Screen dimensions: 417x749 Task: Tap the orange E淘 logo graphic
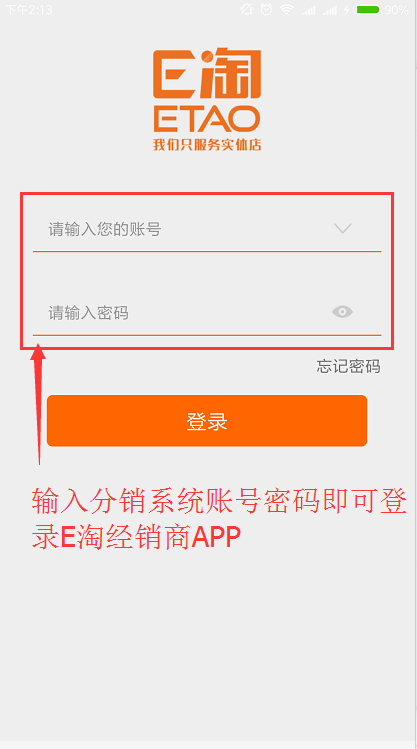tap(207, 73)
